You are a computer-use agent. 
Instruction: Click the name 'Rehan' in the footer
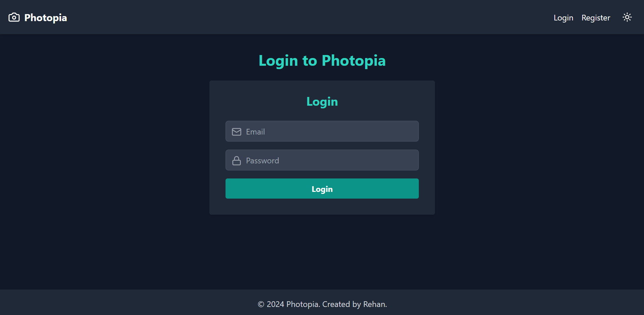click(x=374, y=304)
